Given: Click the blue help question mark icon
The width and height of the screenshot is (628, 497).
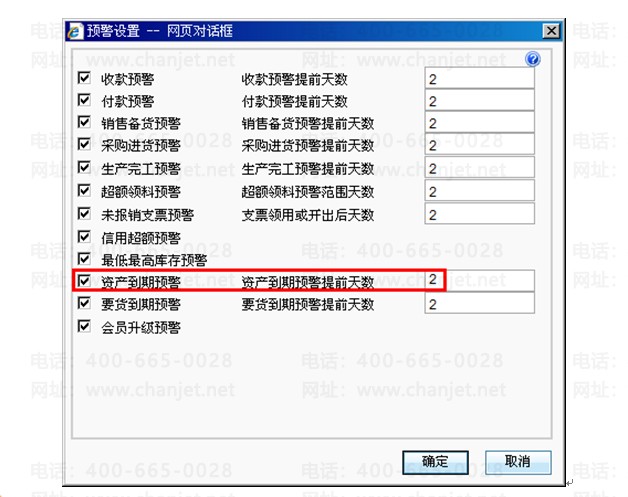Looking at the screenshot, I should pos(533,59).
